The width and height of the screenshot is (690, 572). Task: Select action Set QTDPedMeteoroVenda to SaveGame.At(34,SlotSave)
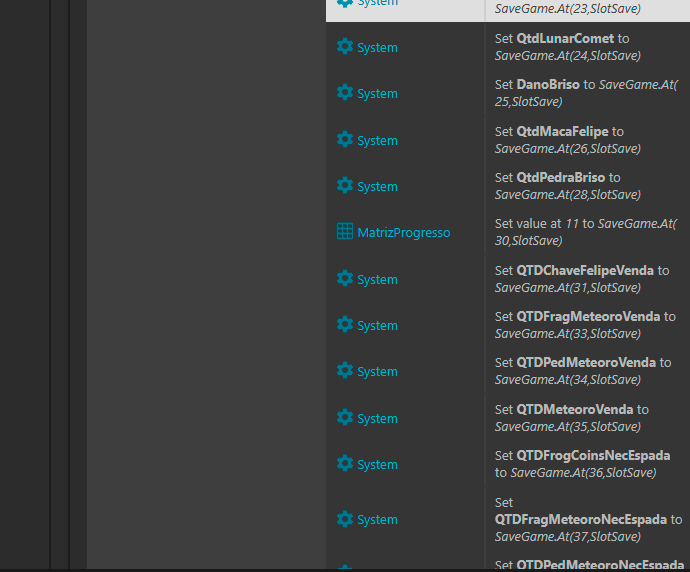(583, 371)
